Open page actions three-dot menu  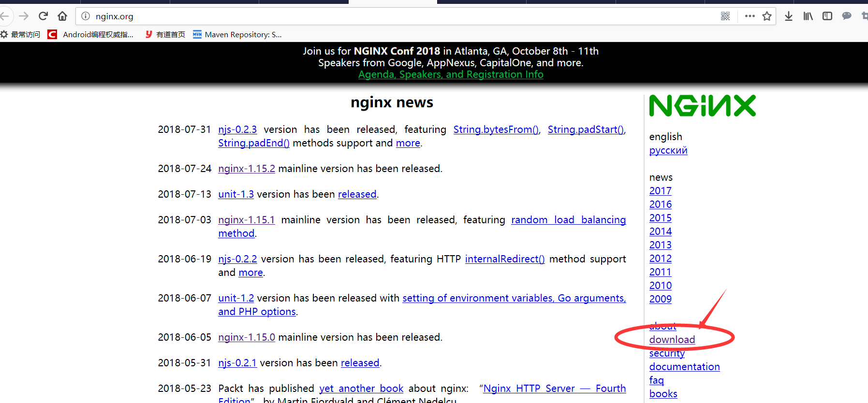[750, 16]
